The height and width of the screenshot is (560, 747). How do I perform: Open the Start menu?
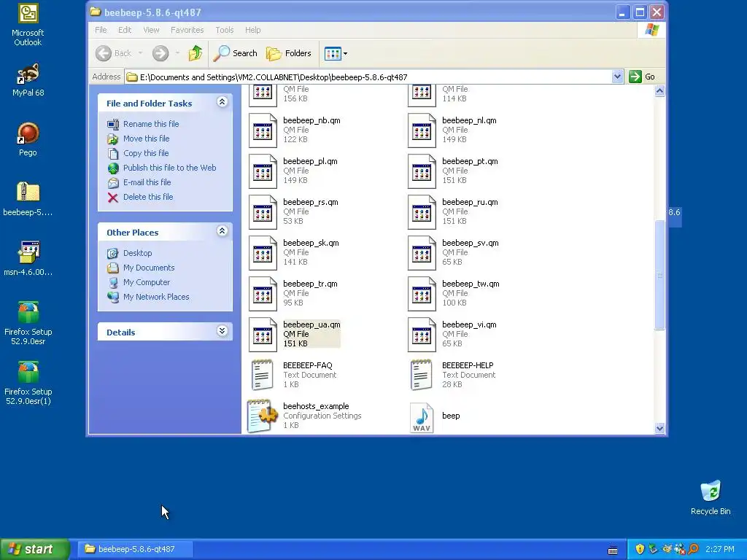[x=35, y=549]
